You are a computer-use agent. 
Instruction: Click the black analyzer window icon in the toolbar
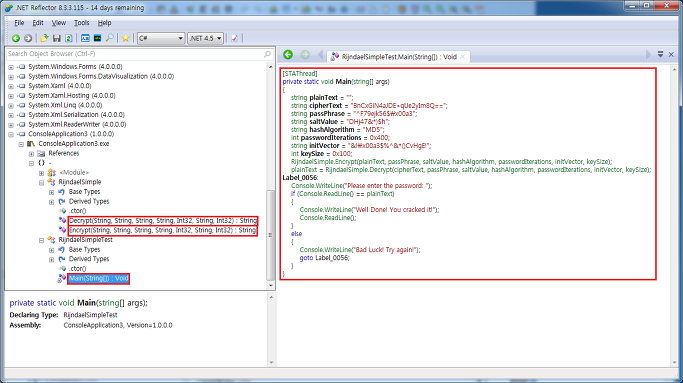click(x=98, y=38)
